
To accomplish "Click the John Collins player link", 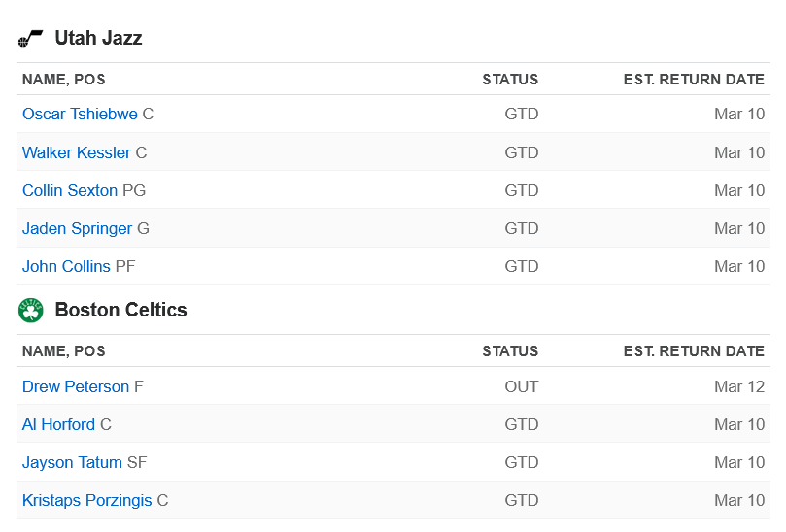I will (x=66, y=266).
